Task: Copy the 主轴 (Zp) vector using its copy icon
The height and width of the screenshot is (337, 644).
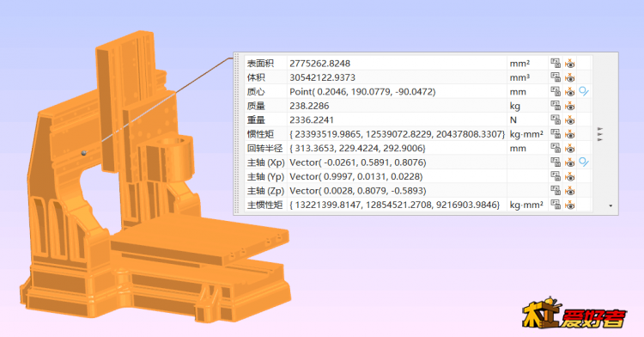Action: coord(556,190)
